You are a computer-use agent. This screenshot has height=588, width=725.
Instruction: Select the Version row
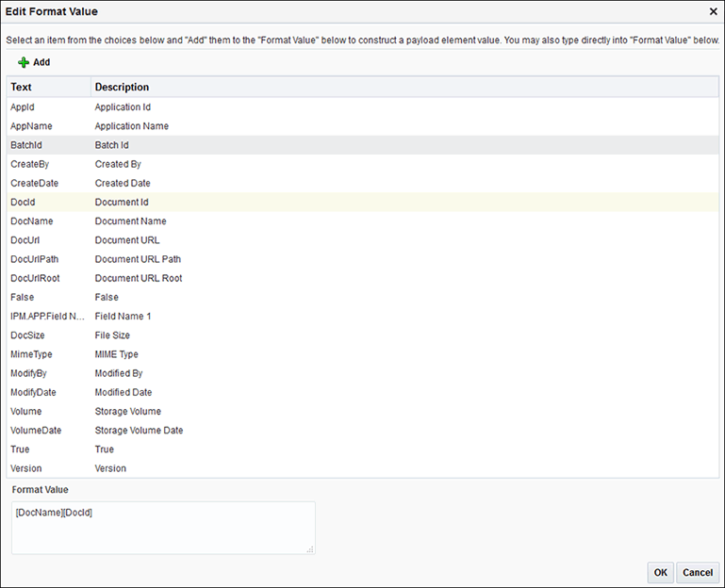(x=362, y=468)
